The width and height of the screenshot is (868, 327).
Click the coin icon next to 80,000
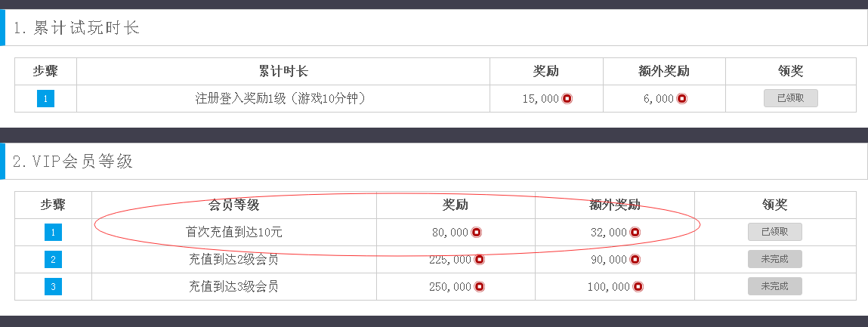click(476, 233)
